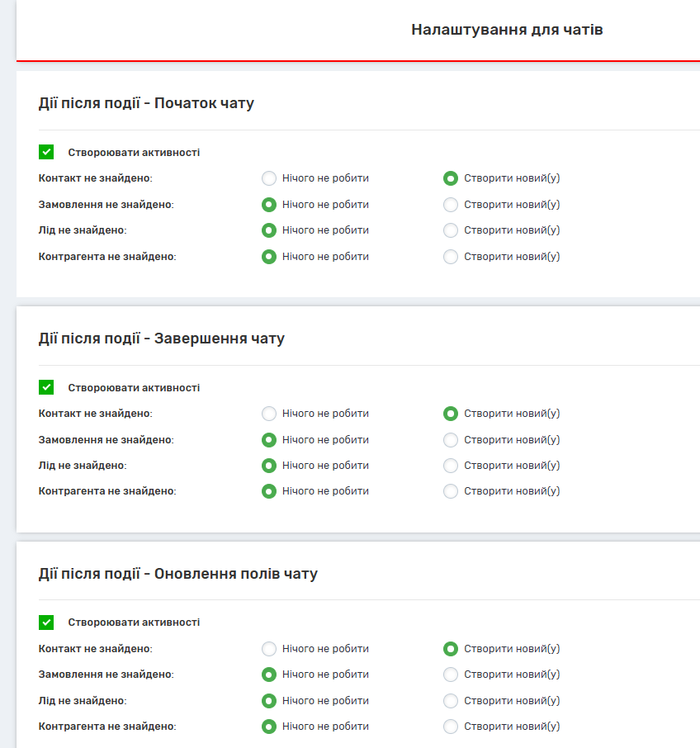Uncheck Створювати активності under Початок чату
This screenshot has width=700, height=748.
click(x=46, y=152)
